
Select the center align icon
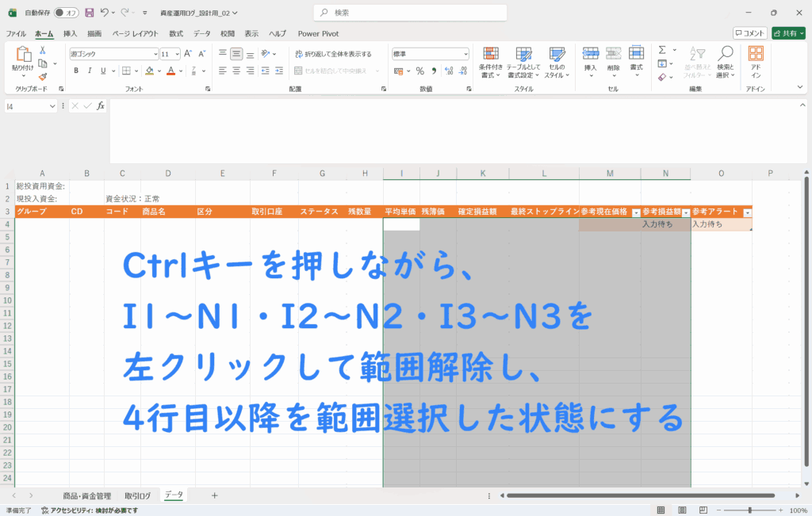(x=236, y=71)
